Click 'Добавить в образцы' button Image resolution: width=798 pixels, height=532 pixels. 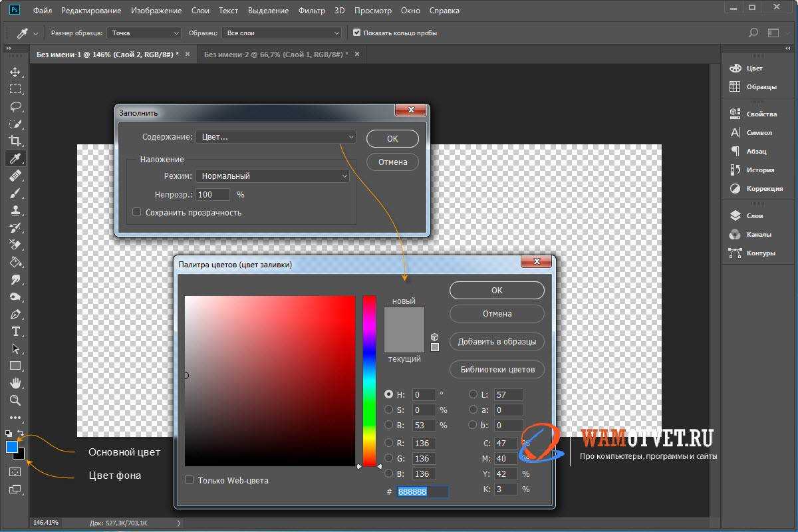[x=497, y=341]
